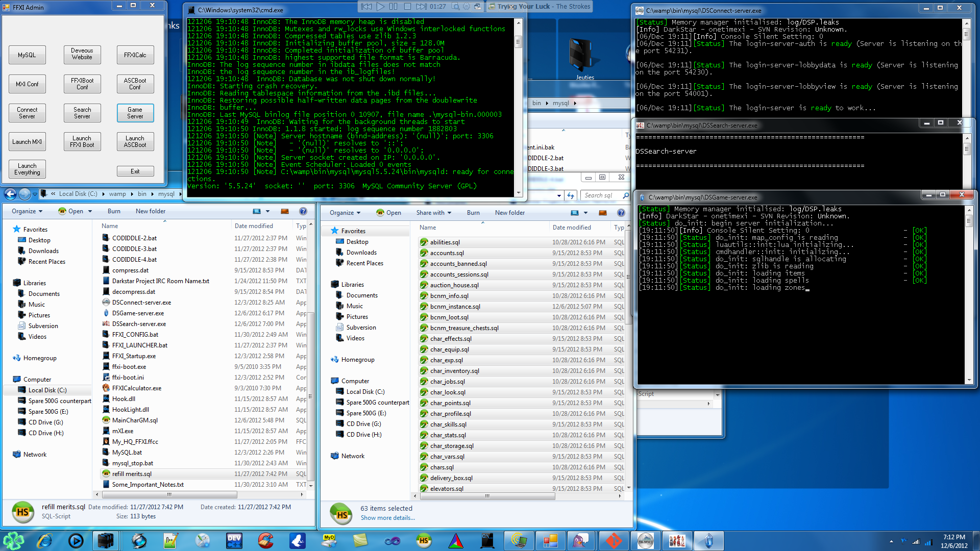Open the Dev-C++ taskbar icon
980x551 pixels.
(234, 540)
